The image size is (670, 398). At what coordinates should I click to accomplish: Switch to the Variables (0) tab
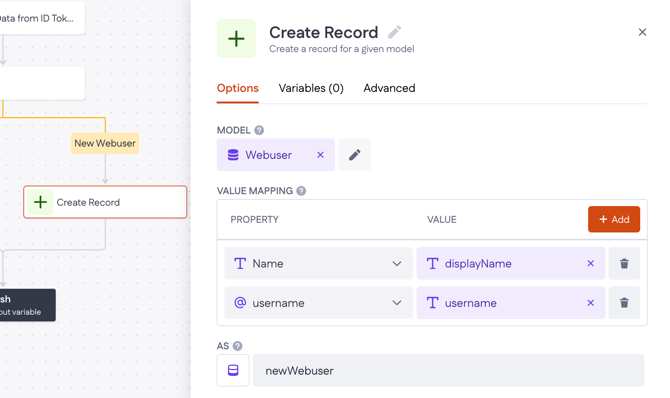click(x=311, y=88)
